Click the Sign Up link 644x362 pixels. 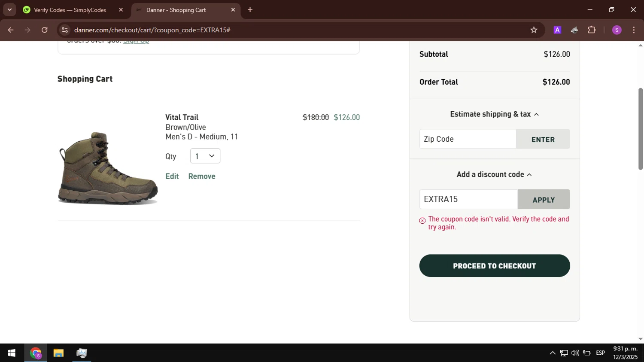(136, 42)
